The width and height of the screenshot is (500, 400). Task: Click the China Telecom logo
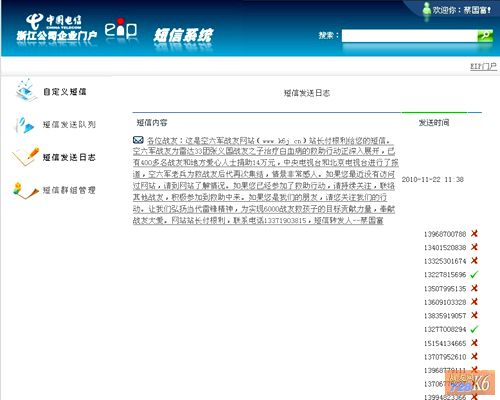[x=54, y=21]
